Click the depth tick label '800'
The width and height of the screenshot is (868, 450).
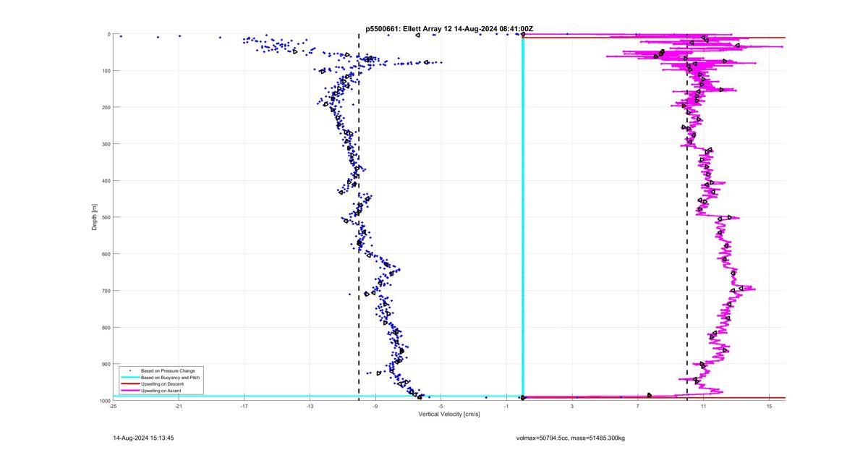pyautogui.click(x=105, y=328)
